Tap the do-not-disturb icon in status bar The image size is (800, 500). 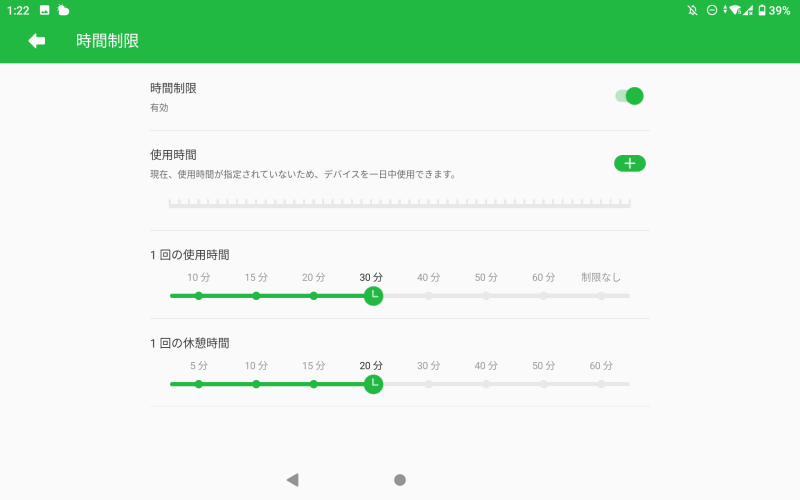pos(712,10)
